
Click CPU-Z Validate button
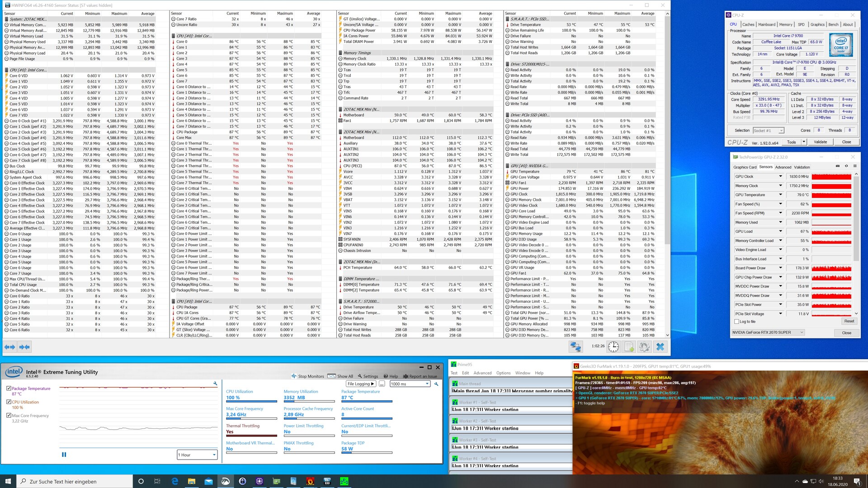tap(820, 142)
